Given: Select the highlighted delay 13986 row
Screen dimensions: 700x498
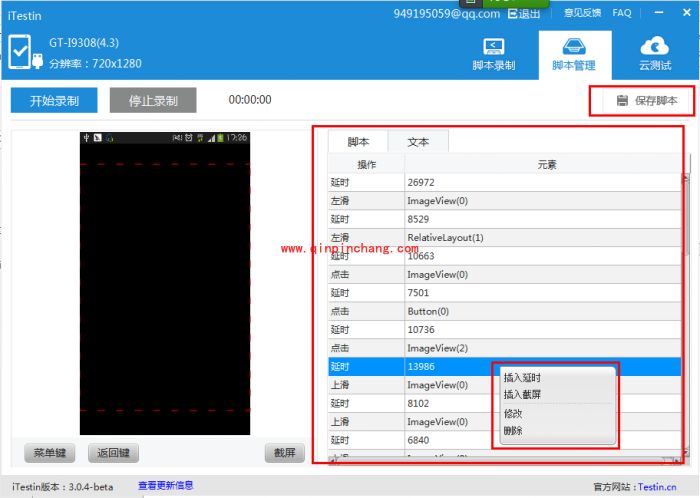Looking at the screenshot, I should click(x=504, y=366).
